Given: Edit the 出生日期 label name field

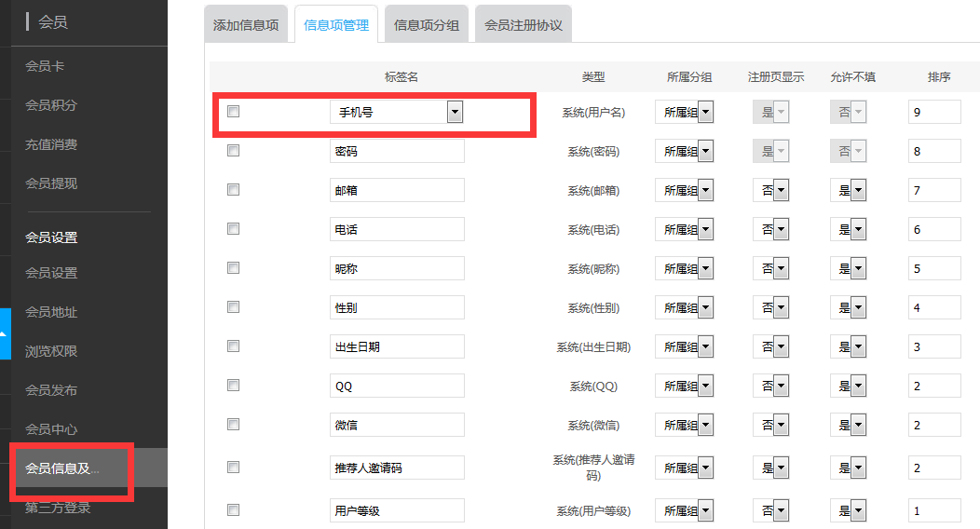Looking at the screenshot, I should coord(397,346).
